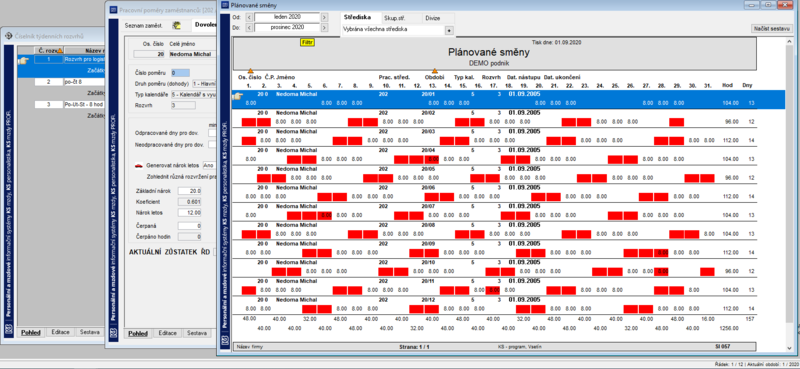This screenshot has height=369, width=800.
Task: Click sort triangle above Os. číslo column
Action: tap(250, 71)
